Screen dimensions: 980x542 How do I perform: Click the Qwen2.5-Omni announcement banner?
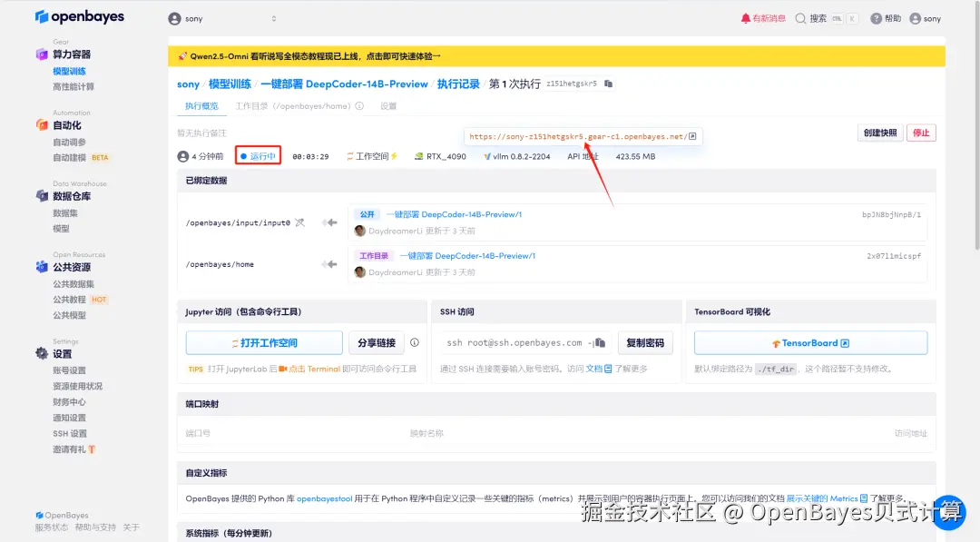click(x=556, y=56)
